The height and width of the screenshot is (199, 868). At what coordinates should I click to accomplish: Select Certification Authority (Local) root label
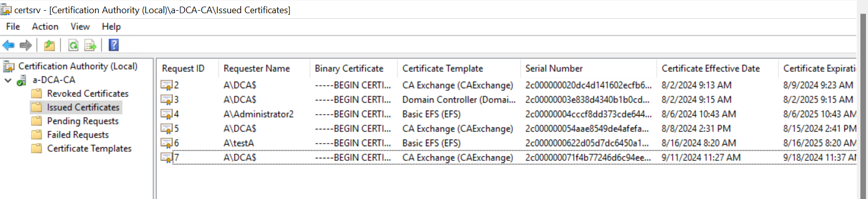pyautogui.click(x=78, y=67)
